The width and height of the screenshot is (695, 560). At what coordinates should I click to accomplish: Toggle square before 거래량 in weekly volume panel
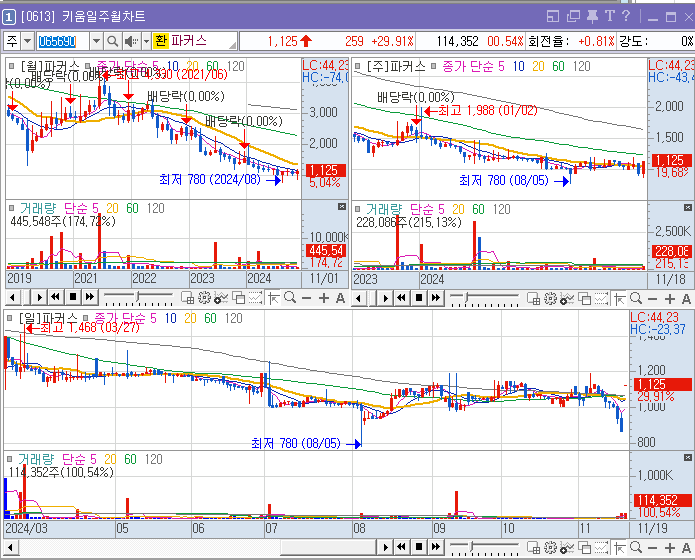tap(358, 209)
